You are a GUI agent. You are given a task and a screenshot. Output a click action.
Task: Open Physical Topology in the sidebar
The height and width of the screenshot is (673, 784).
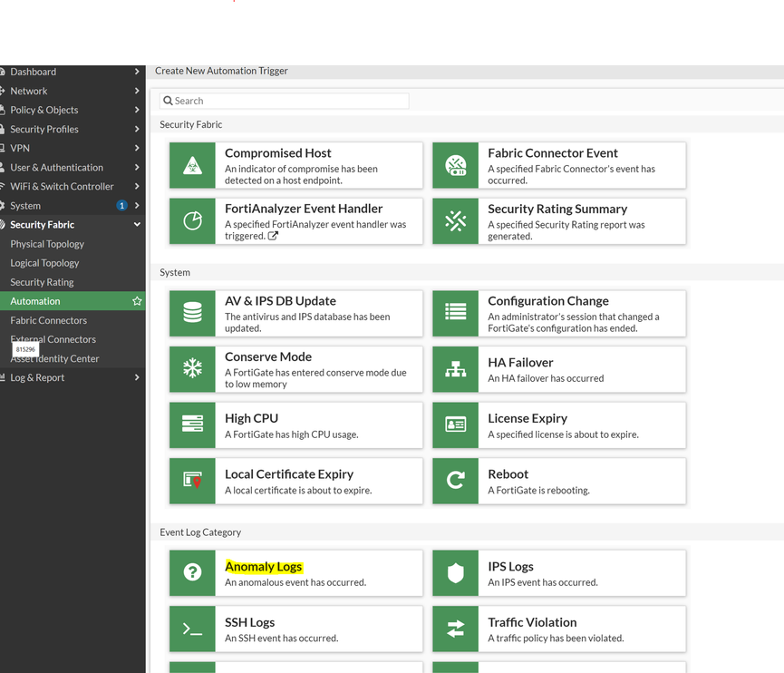tap(47, 244)
